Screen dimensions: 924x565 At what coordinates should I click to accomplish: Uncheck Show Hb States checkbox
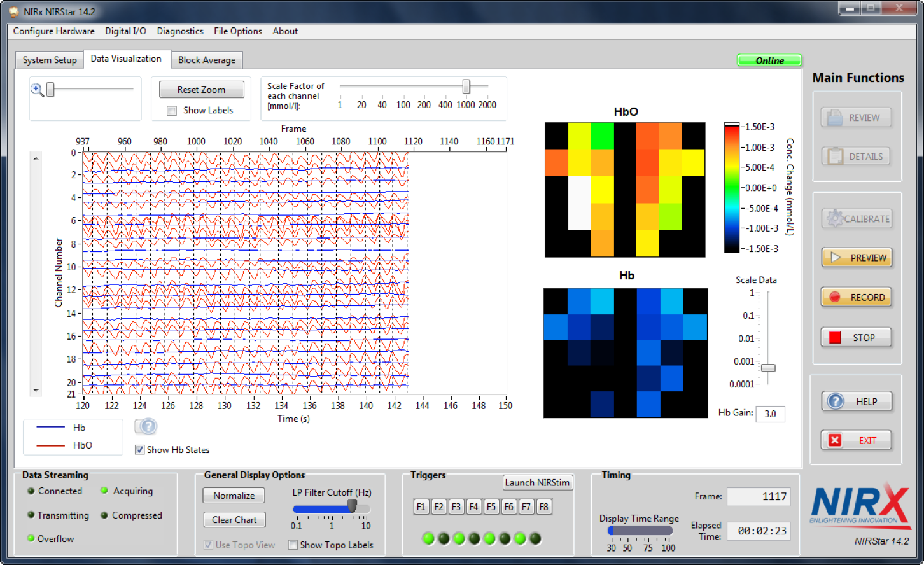pos(139,450)
